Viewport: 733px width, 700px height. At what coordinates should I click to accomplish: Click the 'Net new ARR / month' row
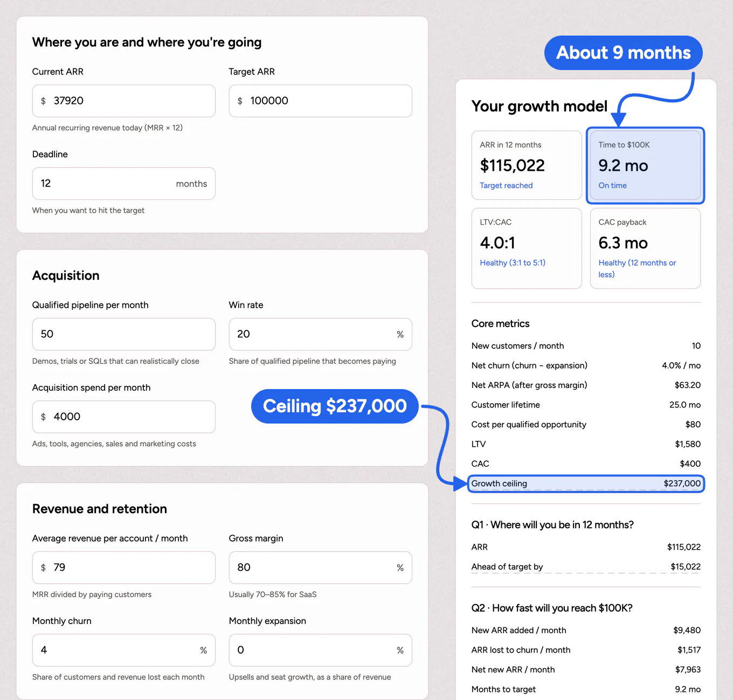pos(586,670)
